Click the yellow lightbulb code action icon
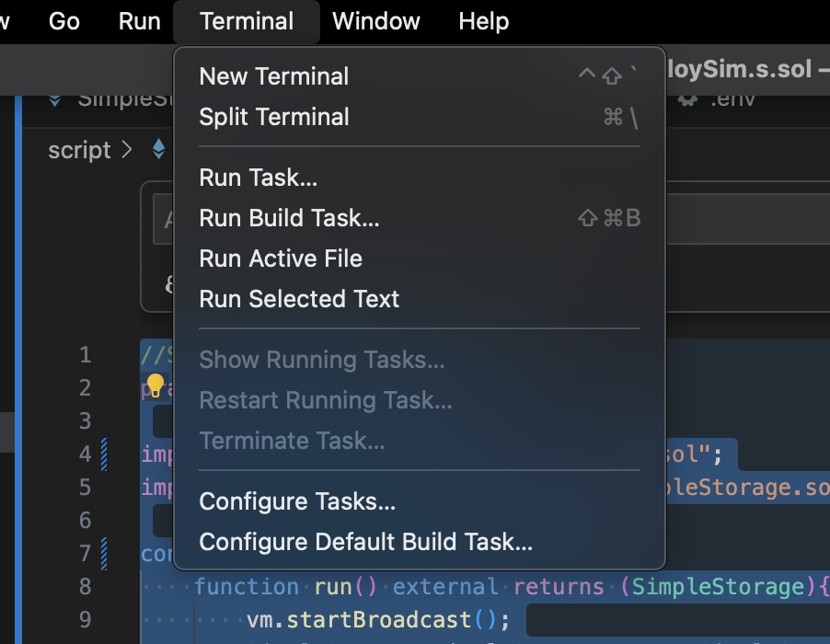Image resolution: width=830 pixels, height=644 pixels. point(156,385)
